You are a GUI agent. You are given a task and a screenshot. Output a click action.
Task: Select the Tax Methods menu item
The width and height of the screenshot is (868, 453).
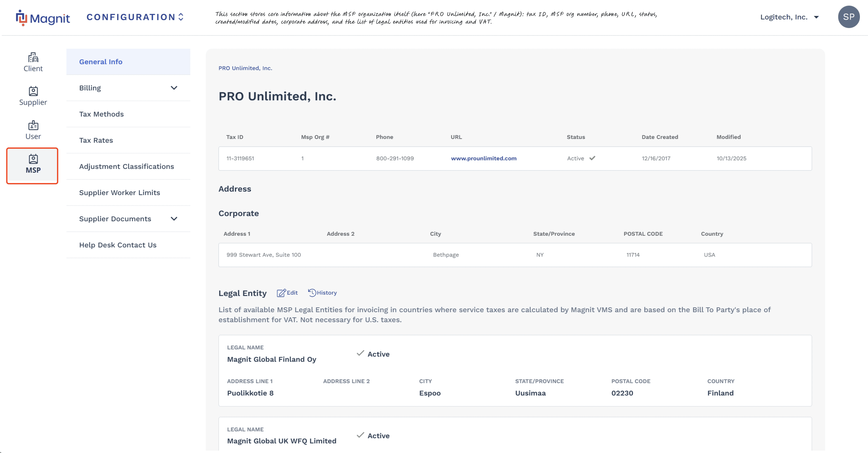[x=101, y=114]
